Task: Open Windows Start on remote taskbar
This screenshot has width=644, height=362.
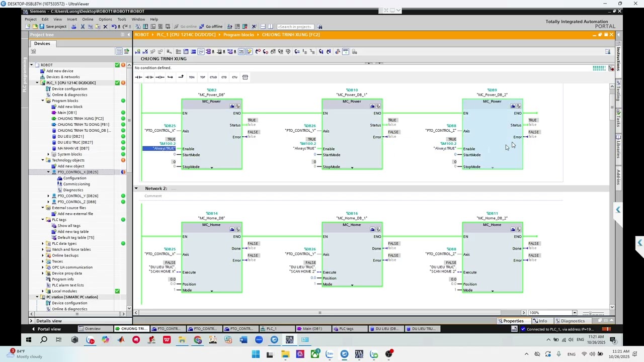Action: (x=29, y=340)
